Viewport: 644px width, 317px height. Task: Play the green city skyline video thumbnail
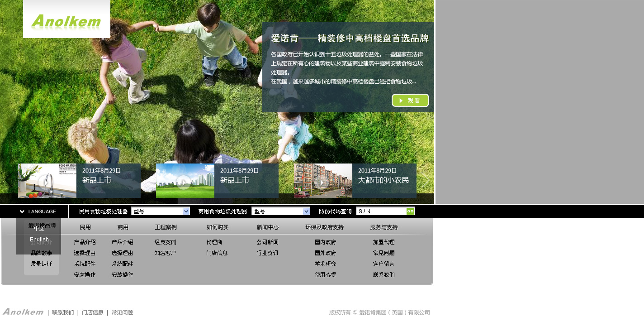pyautogui.click(x=185, y=181)
